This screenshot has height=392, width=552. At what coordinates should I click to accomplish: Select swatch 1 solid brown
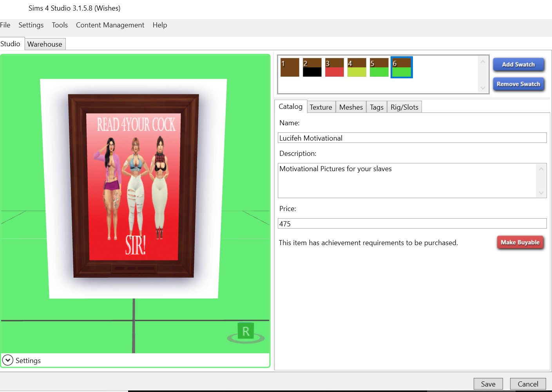coord(290,67)
